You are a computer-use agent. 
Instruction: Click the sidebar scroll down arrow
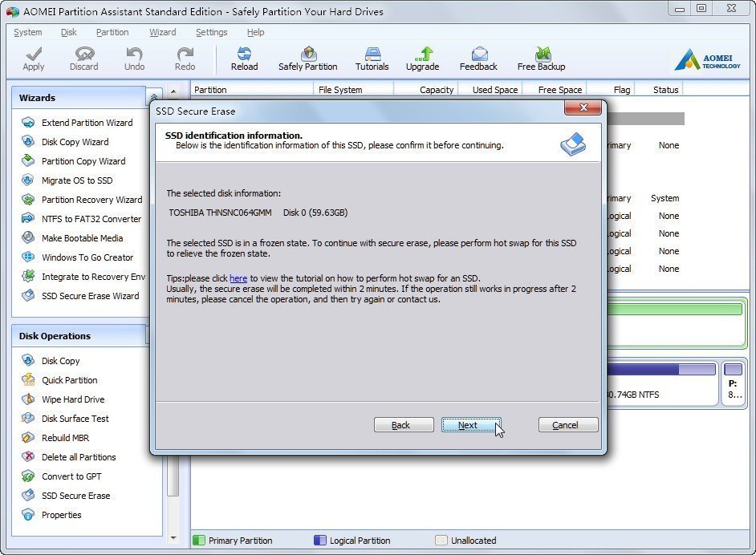(x=173, y=538)
